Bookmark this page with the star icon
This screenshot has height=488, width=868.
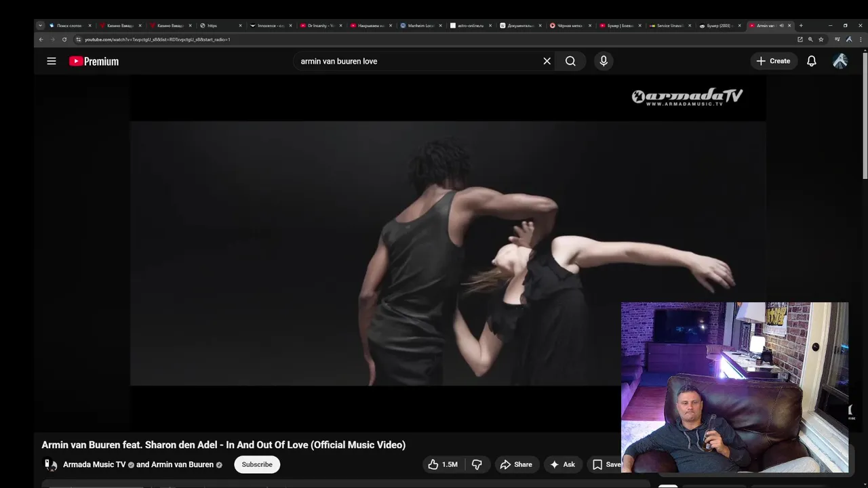tap(821, 39)
